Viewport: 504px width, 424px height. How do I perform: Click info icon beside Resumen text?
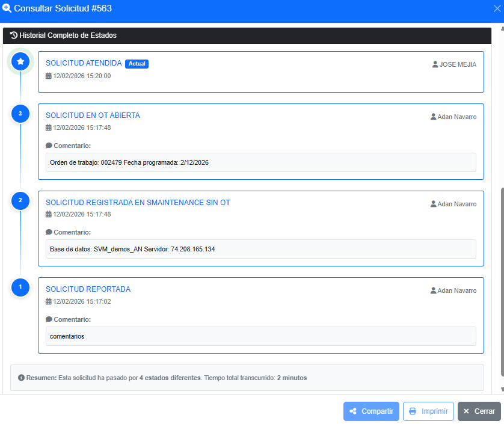[21, 378]
